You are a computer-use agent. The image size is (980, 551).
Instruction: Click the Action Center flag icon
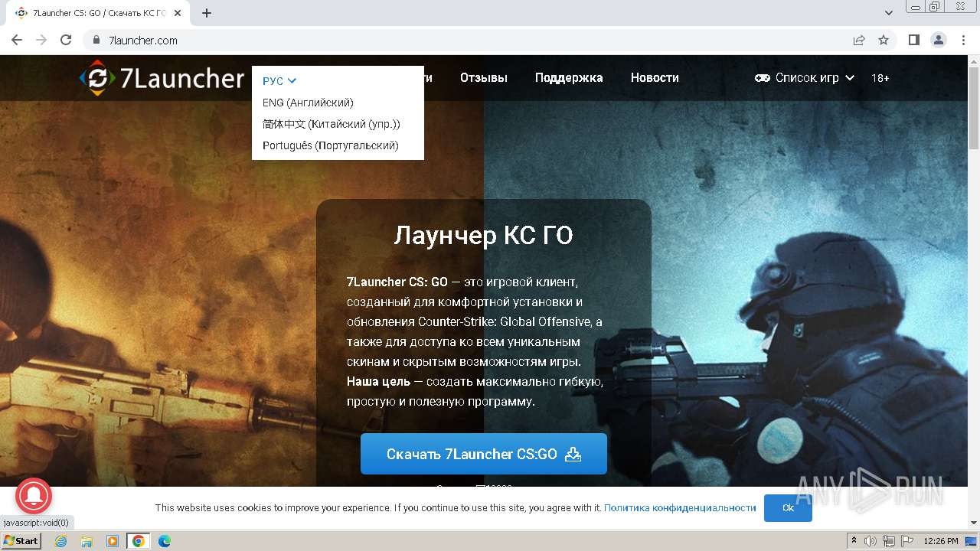coord(906,541)
